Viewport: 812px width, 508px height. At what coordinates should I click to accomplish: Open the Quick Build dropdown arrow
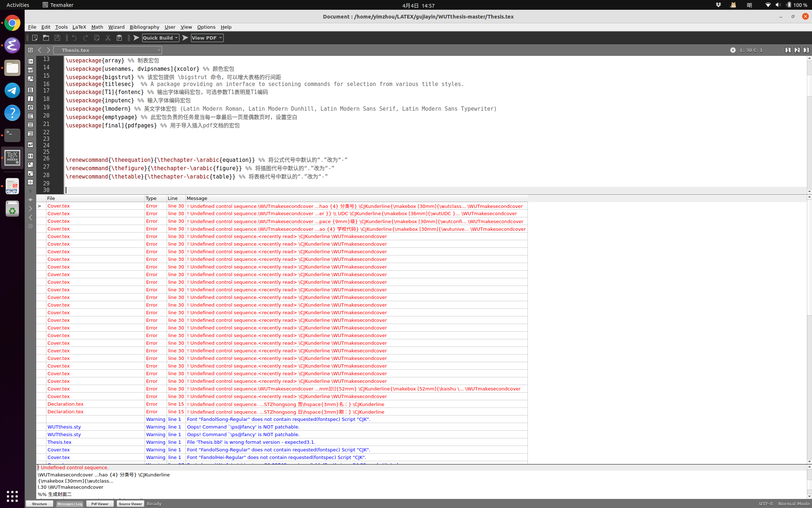(176, 38)
